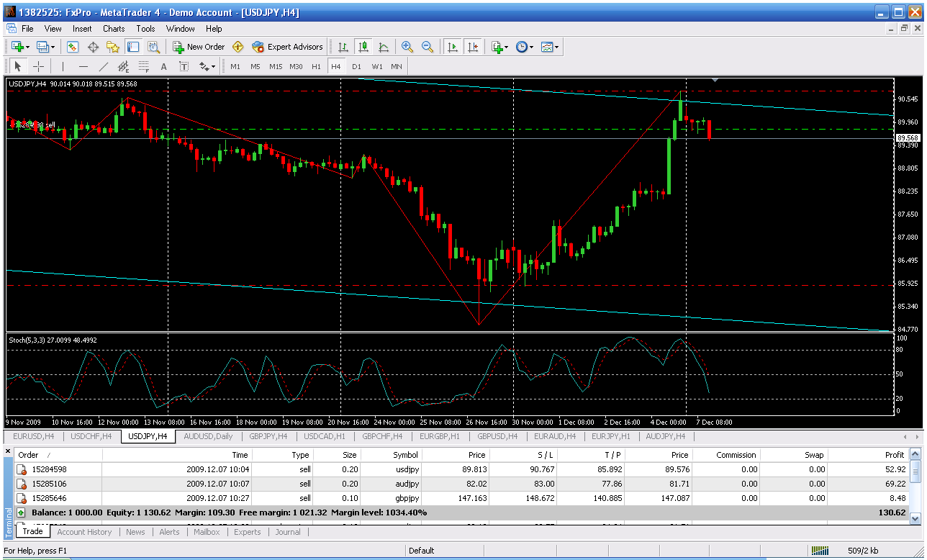Select the Crosshair cursor tool

[39, 66]
